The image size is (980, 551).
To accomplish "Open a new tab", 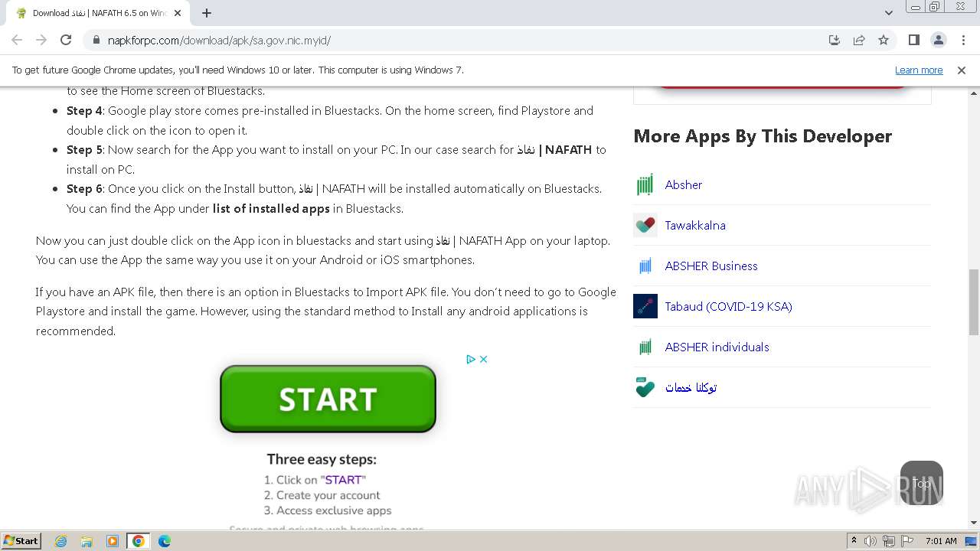I will click(207, 13).
